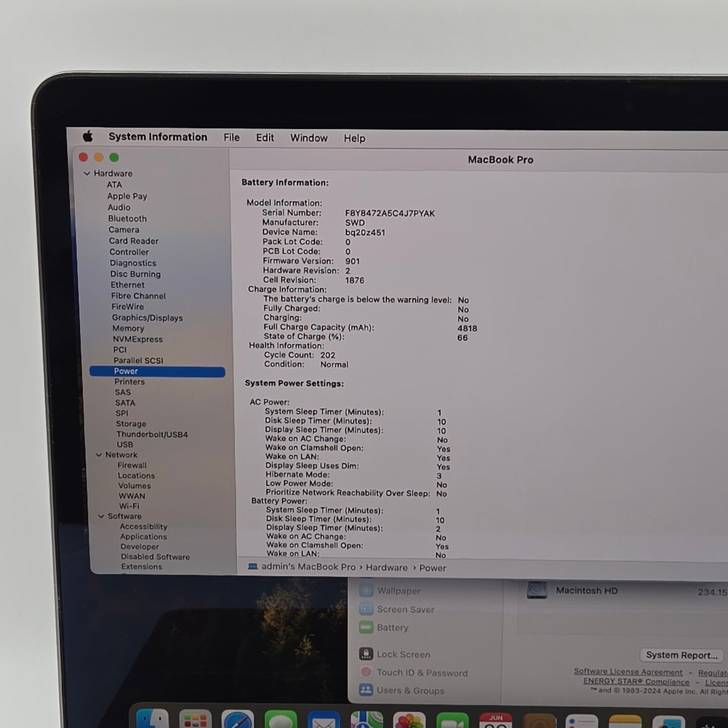Viewport: 728px width, 728px height.
Task: Select Ethernet in the sidebar
Action: [x=127, y=285]
